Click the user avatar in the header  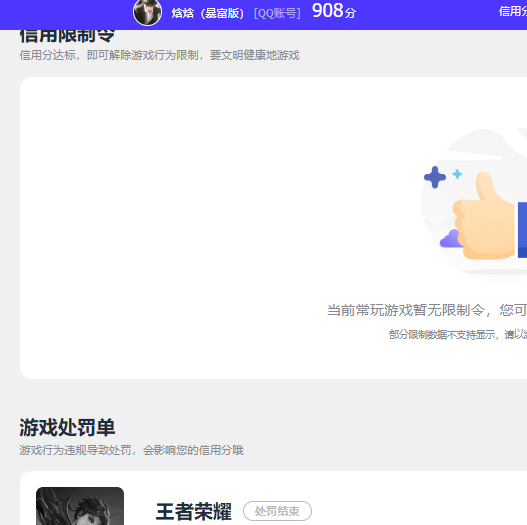[147, 12]
